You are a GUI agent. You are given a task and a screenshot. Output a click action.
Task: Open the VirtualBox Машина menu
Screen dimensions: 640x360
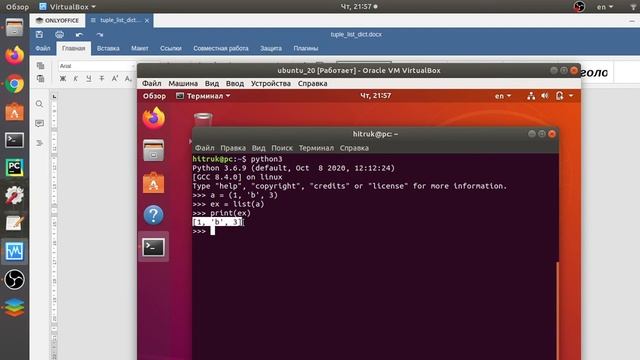tap(183, 83)
